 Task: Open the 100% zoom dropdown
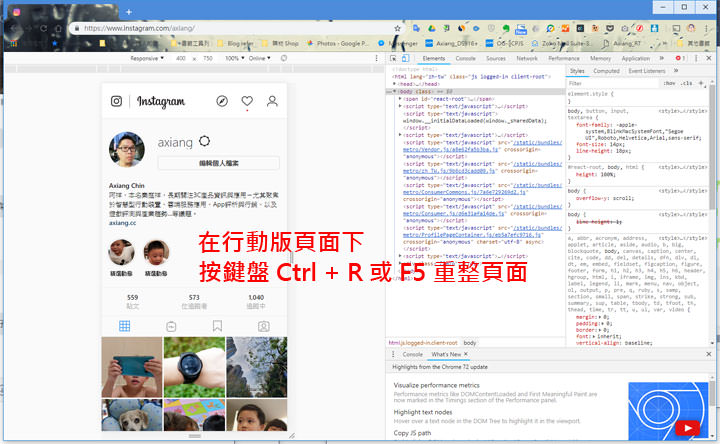[x=235, y=58]
